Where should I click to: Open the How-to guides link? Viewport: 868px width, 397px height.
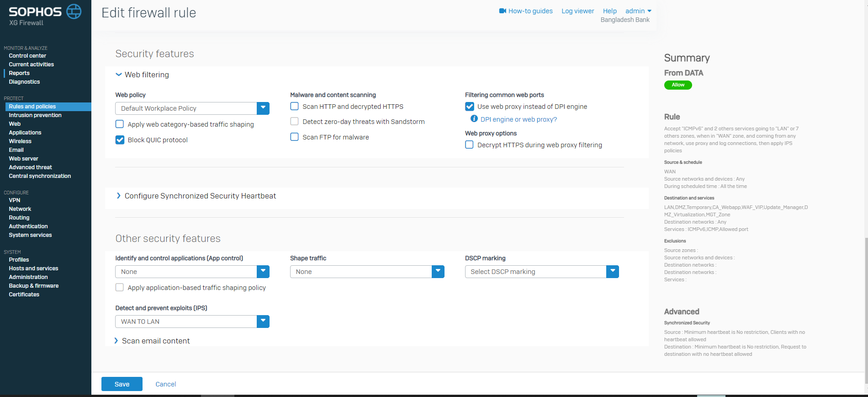[x=530, y=11]
